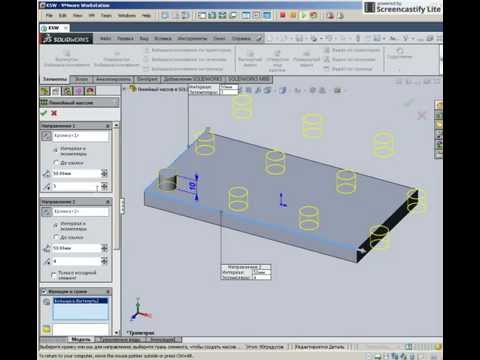
Task: Open the PropertyManager tab icon
Action: tap(56, 91)
